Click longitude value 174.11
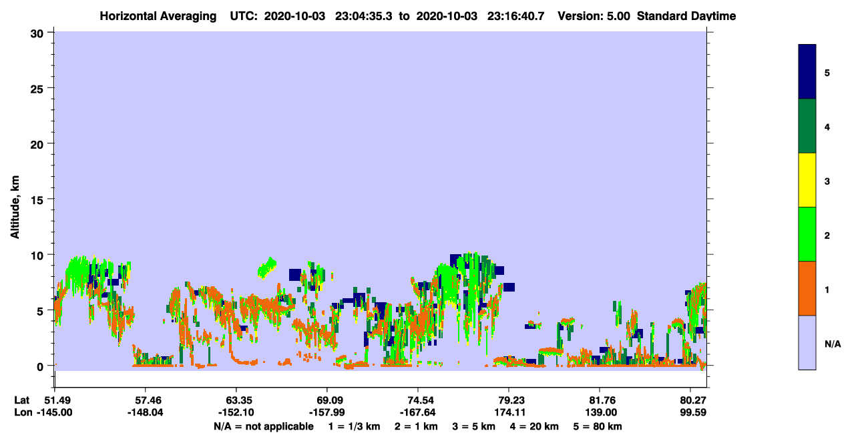 point(509,412)
